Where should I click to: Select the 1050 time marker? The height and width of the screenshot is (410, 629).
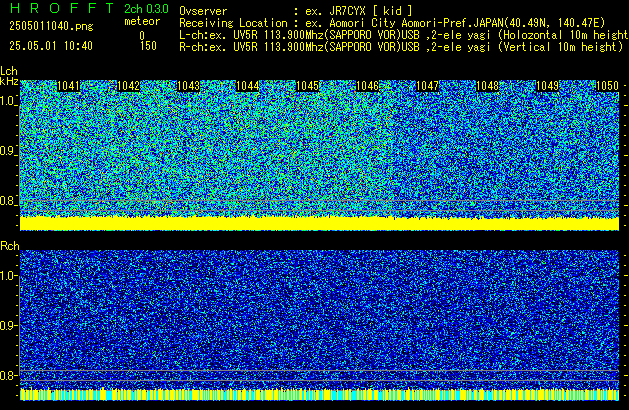pyautogui.click(x=607, y=86)
